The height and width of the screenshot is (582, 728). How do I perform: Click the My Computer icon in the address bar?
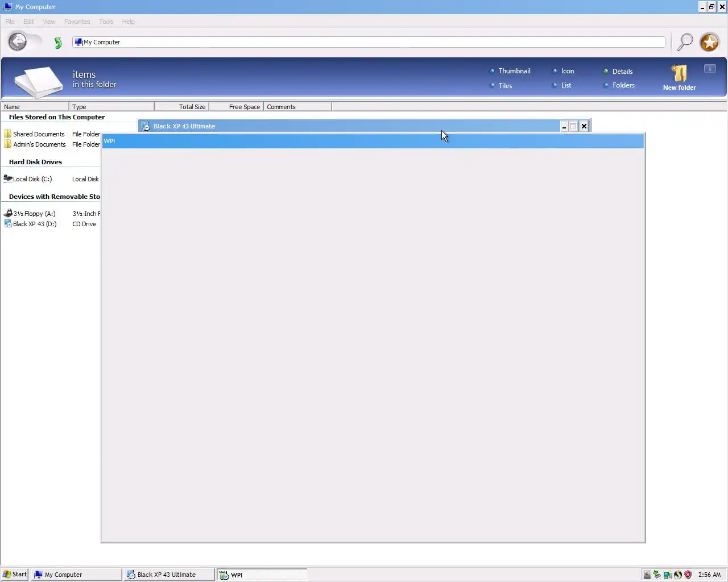click(x=78, y=42)
